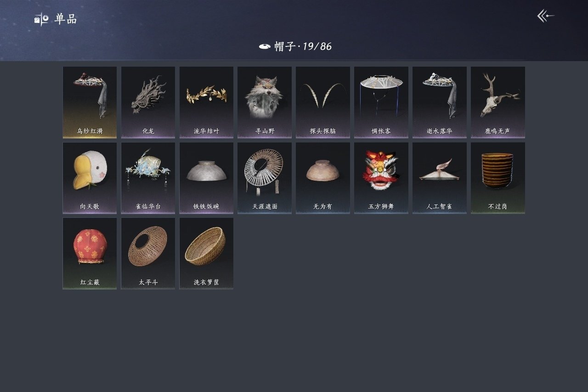Go back using the arrow icon
This screenshot has height=392, width=588.
546,16
